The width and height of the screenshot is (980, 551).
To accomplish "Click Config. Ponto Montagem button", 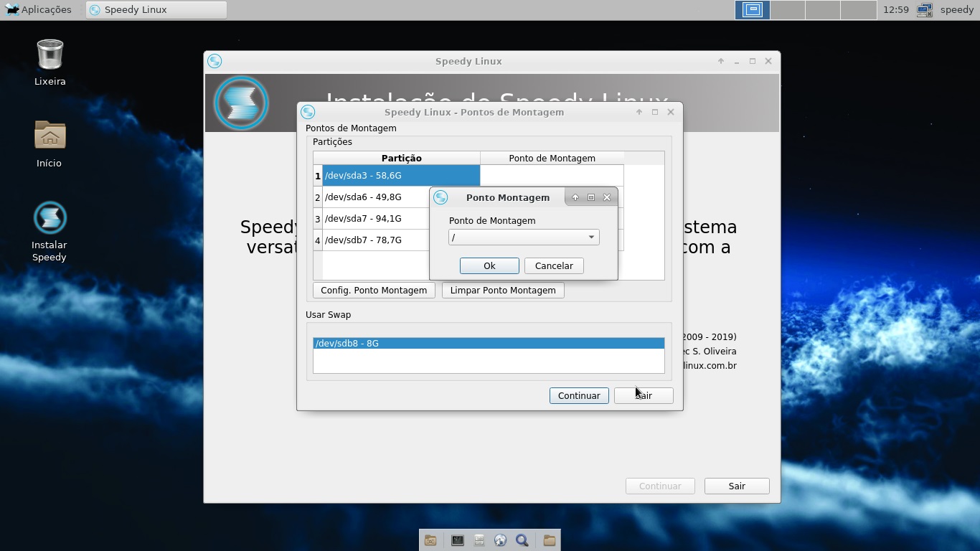I will (x=374, y=291).
